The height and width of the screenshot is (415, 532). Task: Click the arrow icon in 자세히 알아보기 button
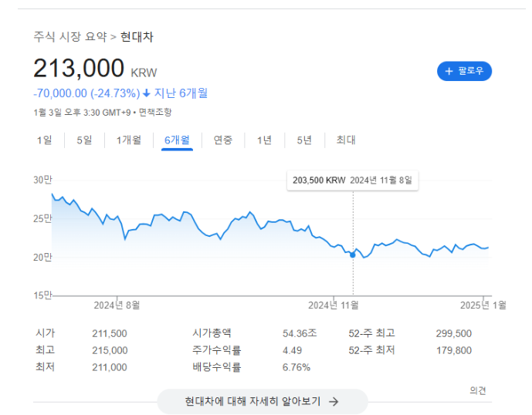334,402
